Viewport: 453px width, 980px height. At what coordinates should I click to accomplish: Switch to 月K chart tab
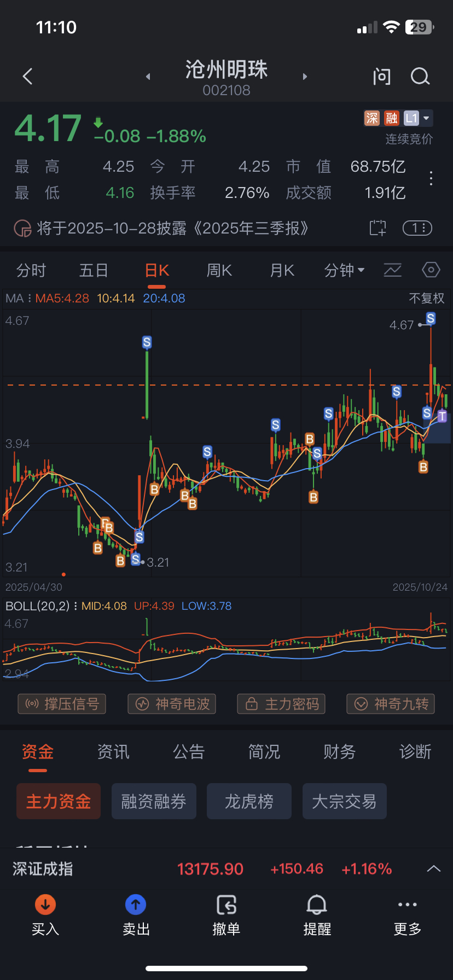(x=282, y=271)
